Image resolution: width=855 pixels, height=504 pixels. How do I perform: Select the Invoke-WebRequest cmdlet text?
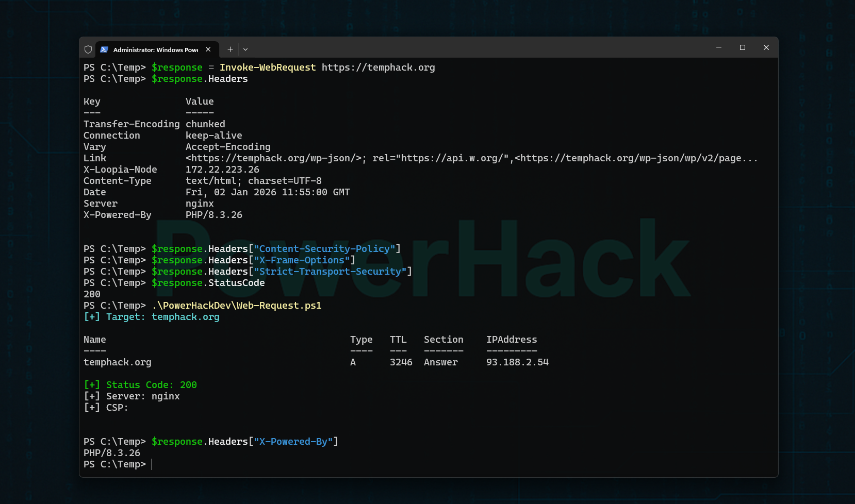pos(268,67)
